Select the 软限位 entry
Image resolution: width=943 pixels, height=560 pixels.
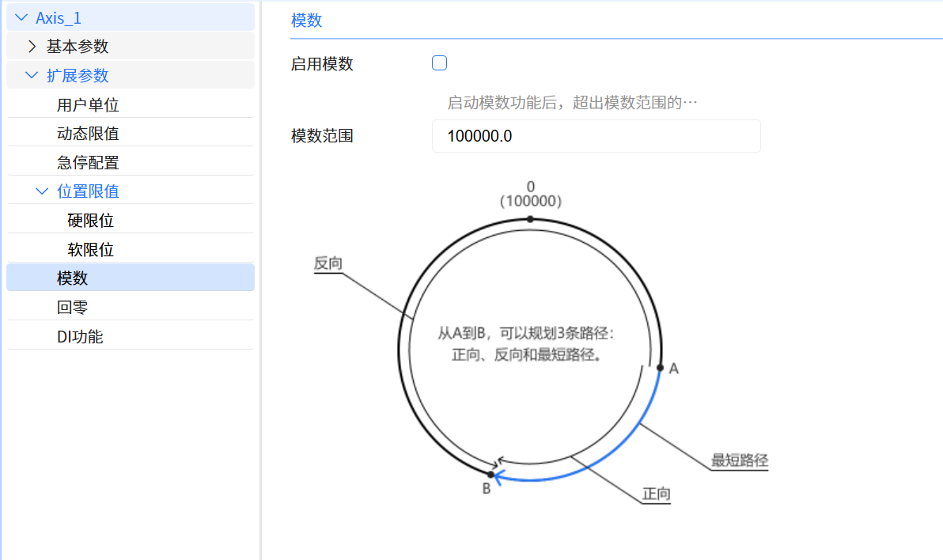pyautogui.click(x=91, y=250)
